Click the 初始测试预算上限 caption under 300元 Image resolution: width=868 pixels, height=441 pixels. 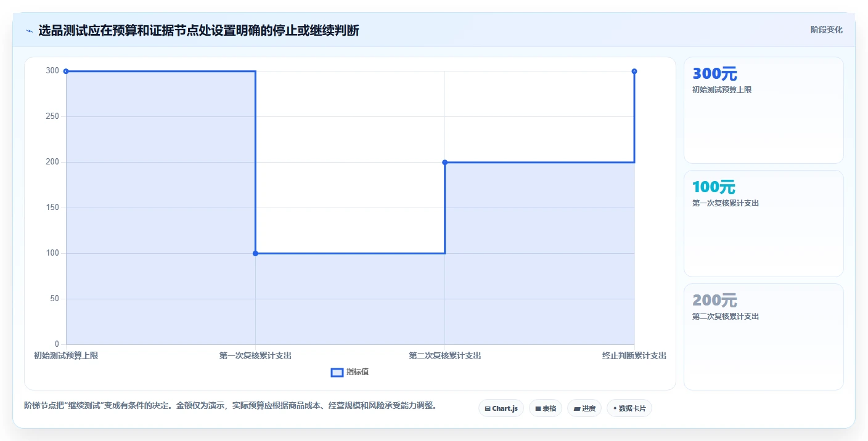722,90
